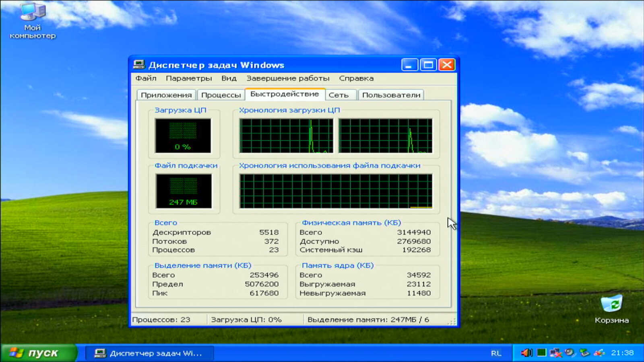Click the Процессов value 23 in Всего group
Screen dimensions: 644x362
pos(274,250)
